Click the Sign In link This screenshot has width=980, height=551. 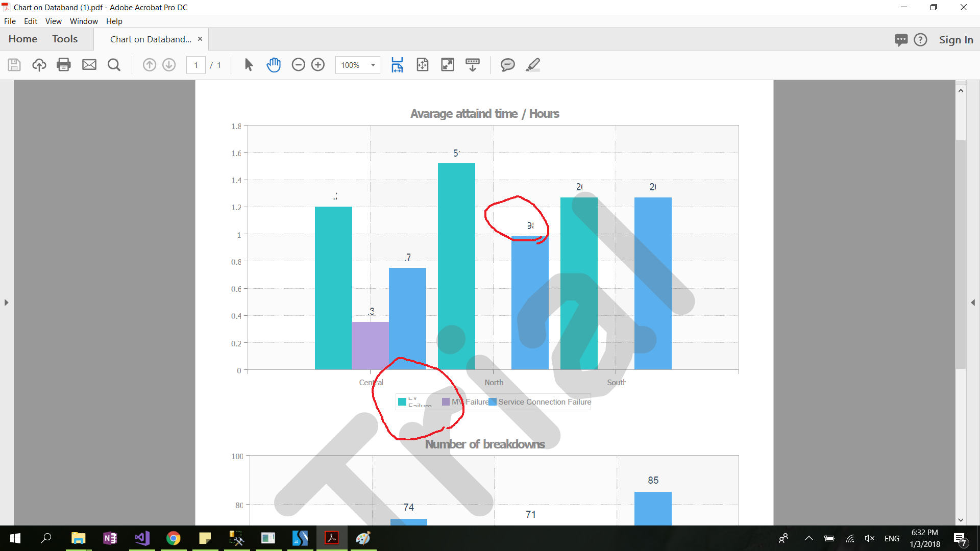[x=956, y=40]
